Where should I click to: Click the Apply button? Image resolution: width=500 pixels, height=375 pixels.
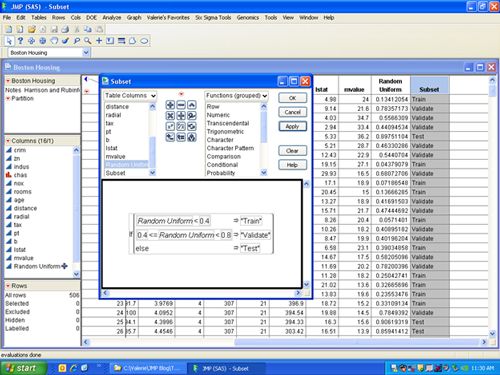click(x=292, y=127)
